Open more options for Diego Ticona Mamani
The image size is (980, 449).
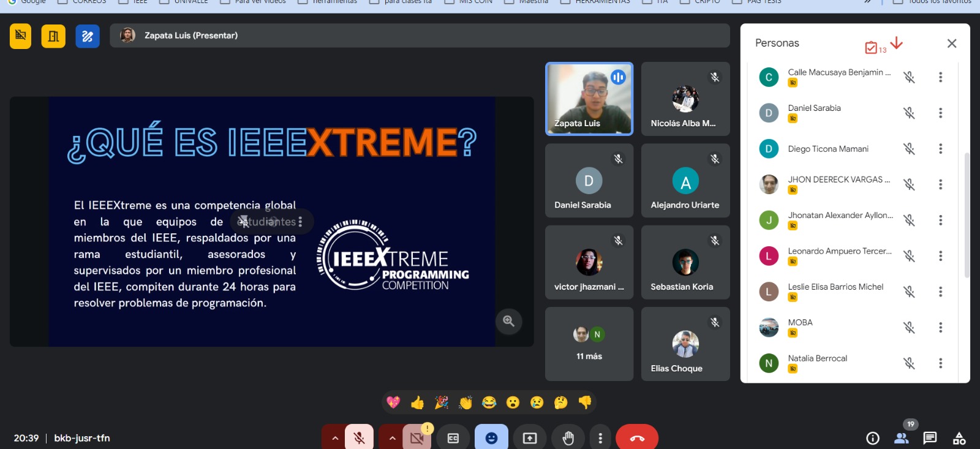940,149
